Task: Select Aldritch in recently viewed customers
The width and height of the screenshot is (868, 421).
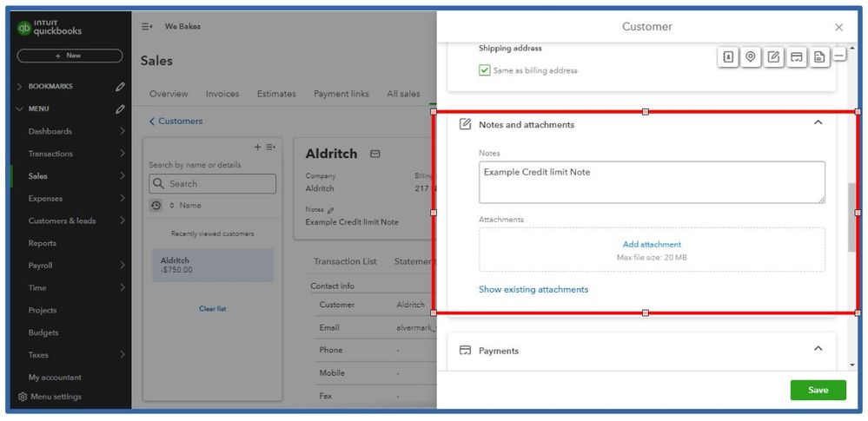Action: [213, 265]
